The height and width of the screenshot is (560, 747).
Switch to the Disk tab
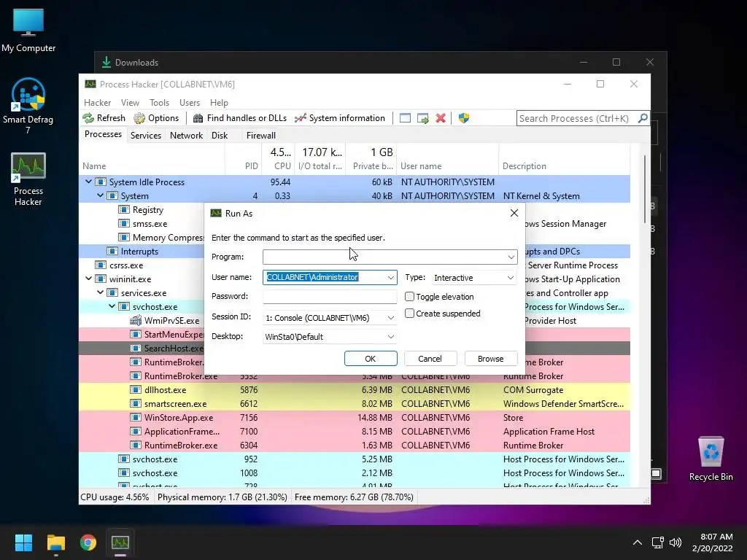pos(220,135)
